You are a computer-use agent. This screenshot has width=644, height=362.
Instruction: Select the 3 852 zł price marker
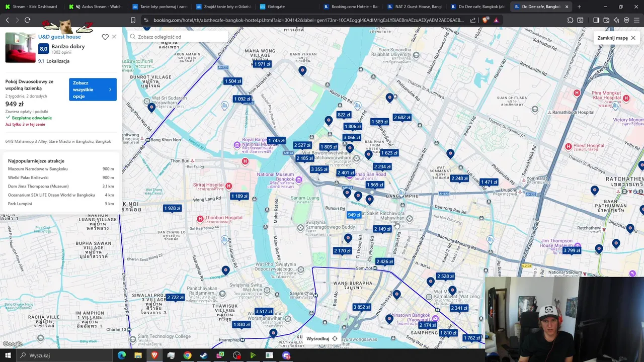[x=361, y=307]
